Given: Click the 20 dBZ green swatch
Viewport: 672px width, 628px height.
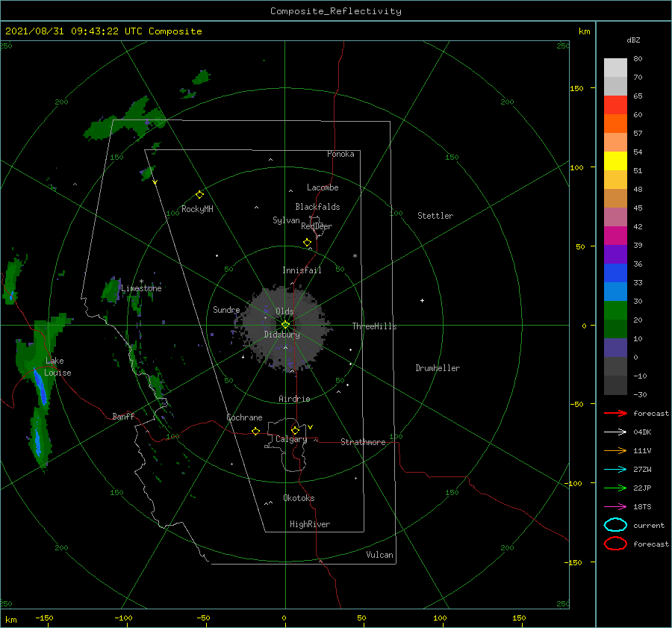Looking at the screenshot, I should [x=615, y=329].
